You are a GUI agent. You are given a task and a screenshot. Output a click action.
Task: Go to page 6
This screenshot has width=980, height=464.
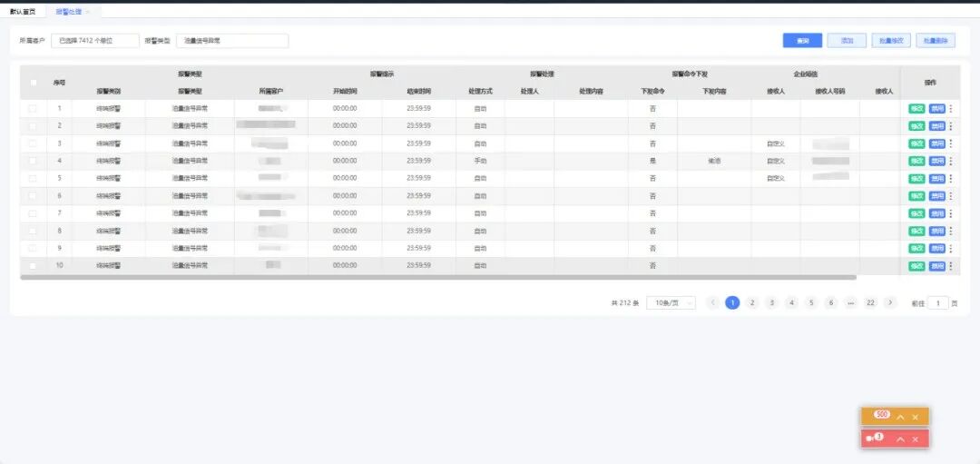pos(830,302)
